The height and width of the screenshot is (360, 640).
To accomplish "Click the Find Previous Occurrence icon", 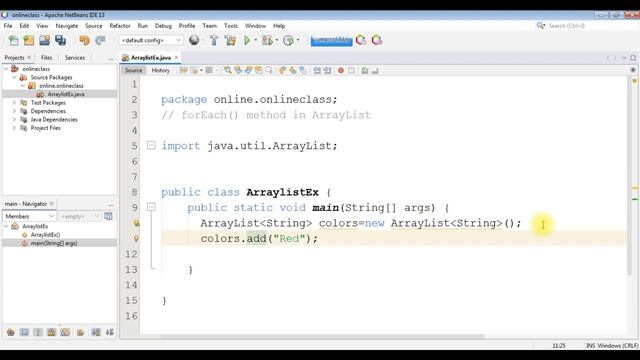I will [x=238, y=70].
